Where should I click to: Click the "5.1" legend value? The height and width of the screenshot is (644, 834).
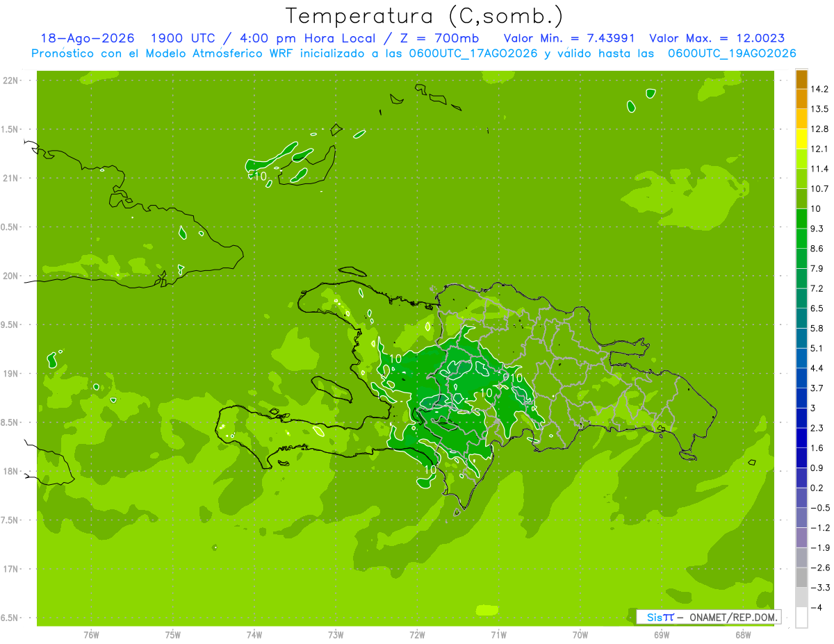click(817, 348)
